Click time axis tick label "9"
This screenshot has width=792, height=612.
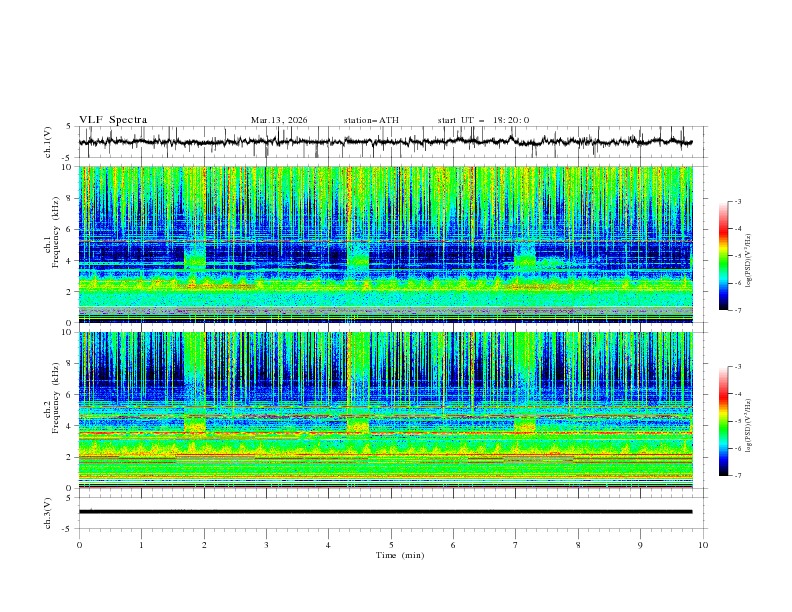(640, 545)
